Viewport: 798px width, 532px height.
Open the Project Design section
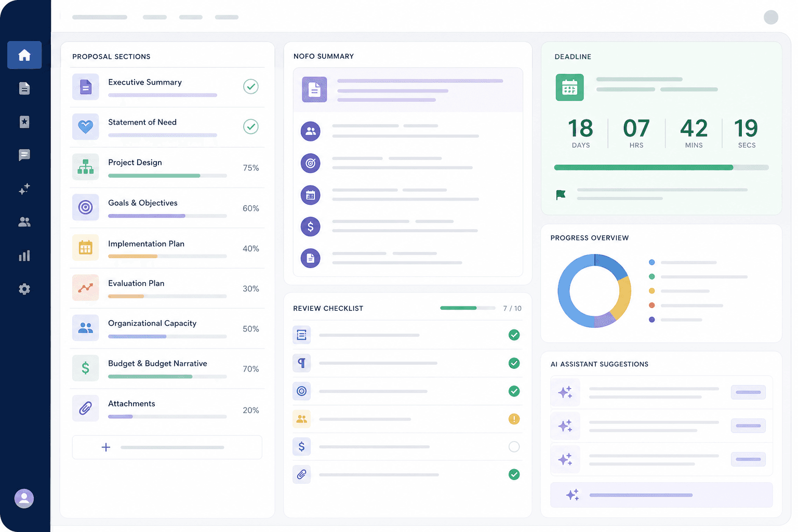pyautogui.click(x=167, y=168)
